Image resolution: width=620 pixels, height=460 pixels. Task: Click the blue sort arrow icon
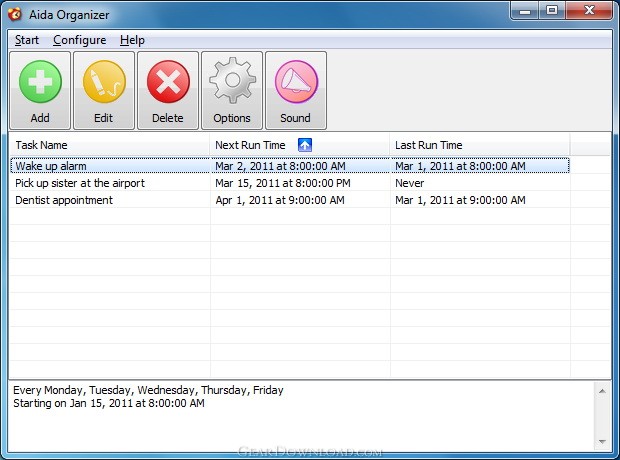[x=305, y=145]
